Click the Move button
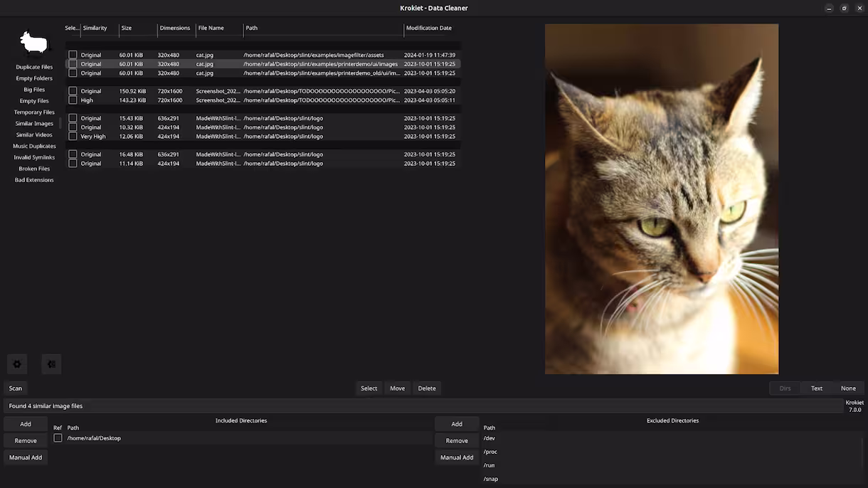This screenshot has width=868, height=488. point(398,388)
